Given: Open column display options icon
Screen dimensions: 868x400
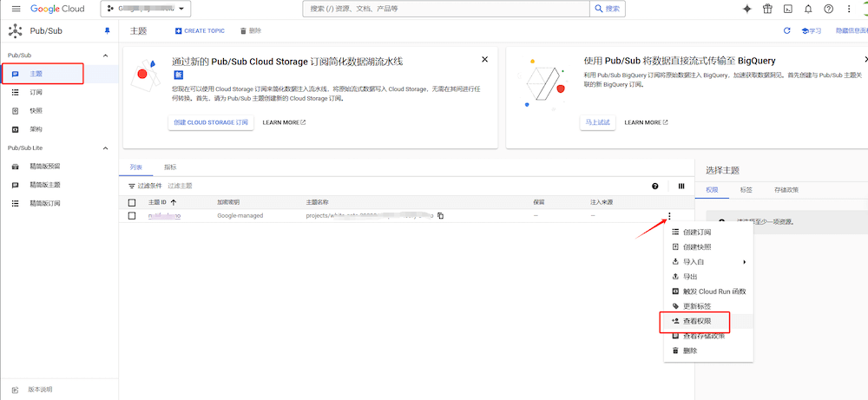Looking at the screenshot, I should click(x=681, y=186).
